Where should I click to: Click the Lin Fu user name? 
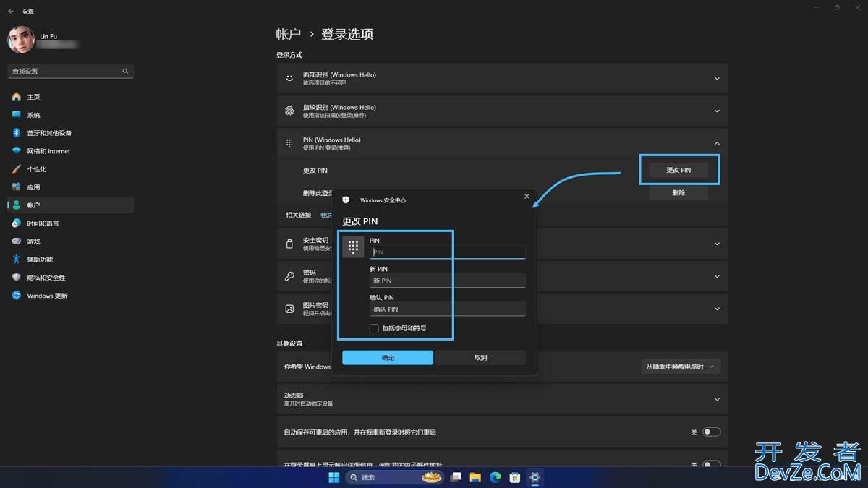49,36
